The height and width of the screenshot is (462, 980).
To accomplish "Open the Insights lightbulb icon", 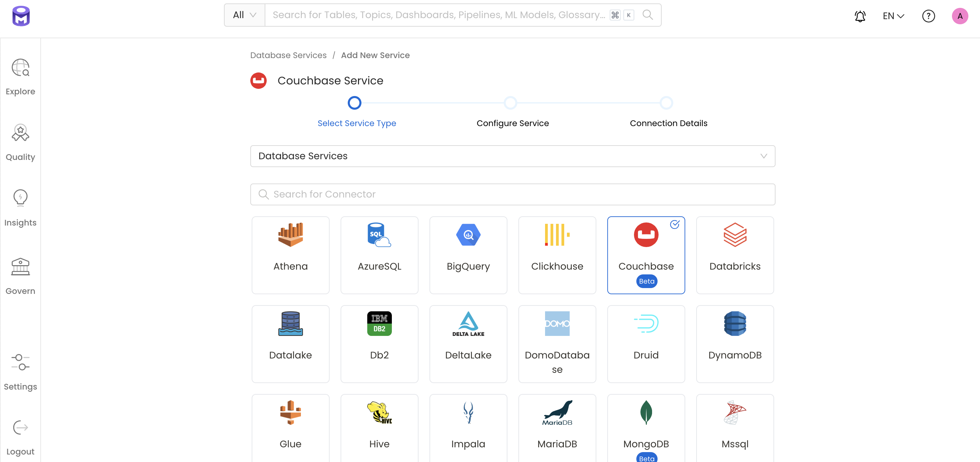I will pyautogui.click(x=20, y=198).
